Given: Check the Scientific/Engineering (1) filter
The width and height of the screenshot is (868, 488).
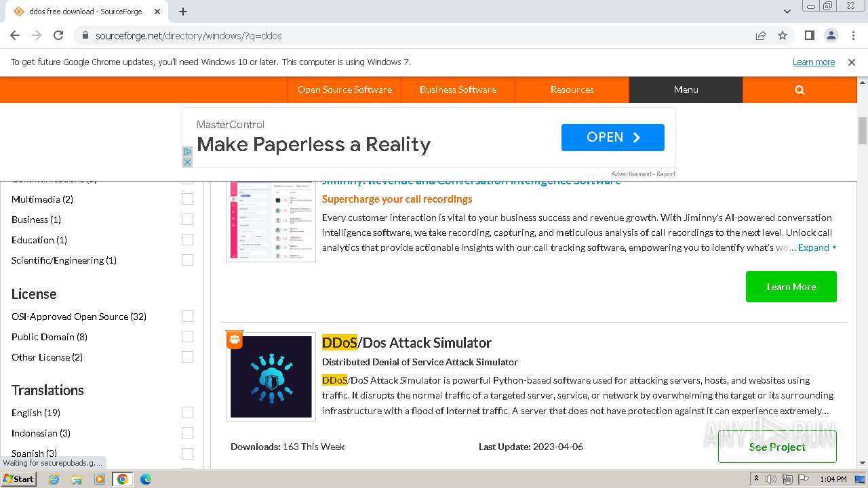Looking at the screenshot, I should pos(187,260).
